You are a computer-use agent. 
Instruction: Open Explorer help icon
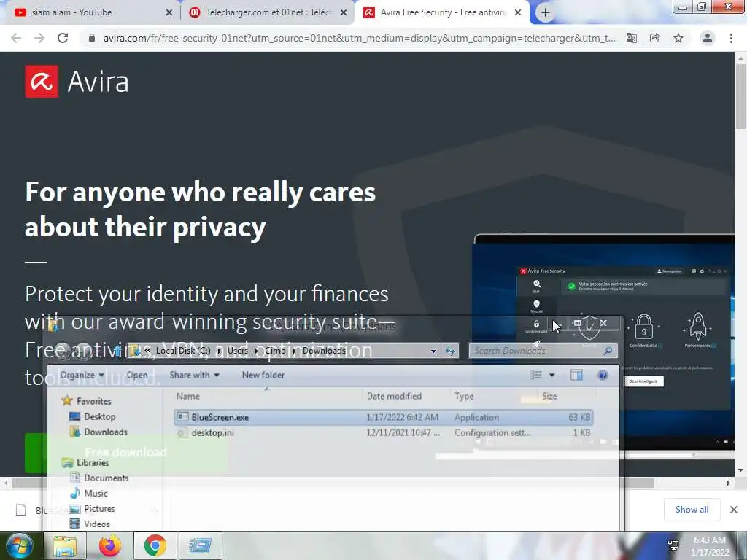click(603, 376)
